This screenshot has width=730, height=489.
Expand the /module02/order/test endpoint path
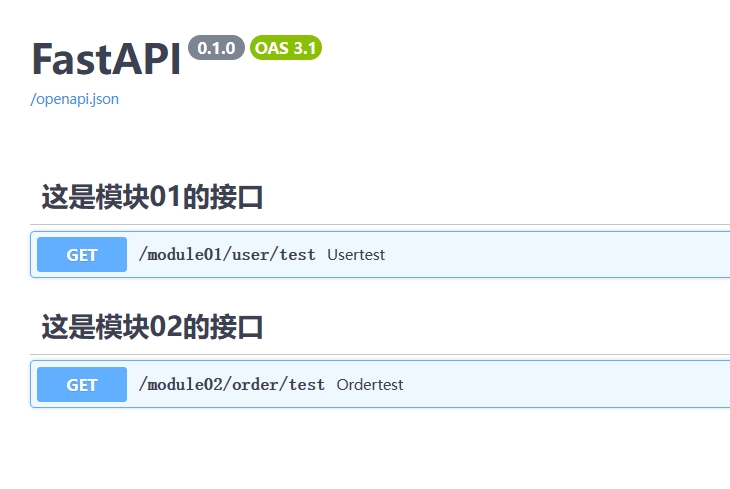coord(231,384)
